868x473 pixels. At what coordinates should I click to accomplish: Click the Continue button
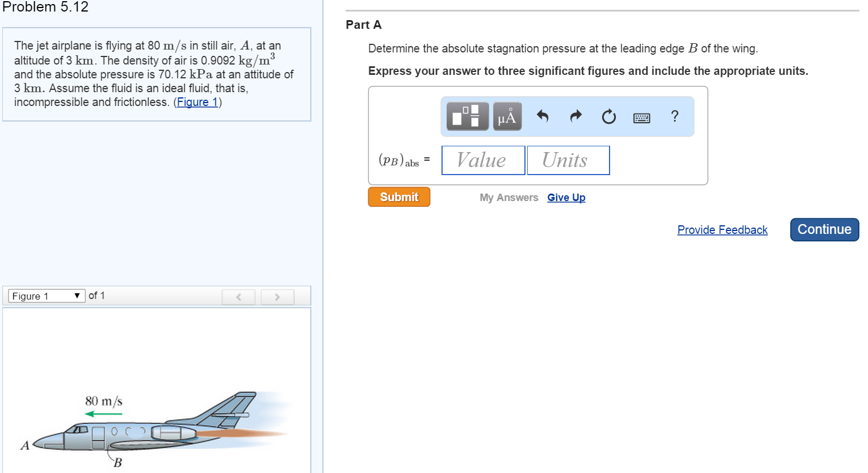[x=824, y=229]
